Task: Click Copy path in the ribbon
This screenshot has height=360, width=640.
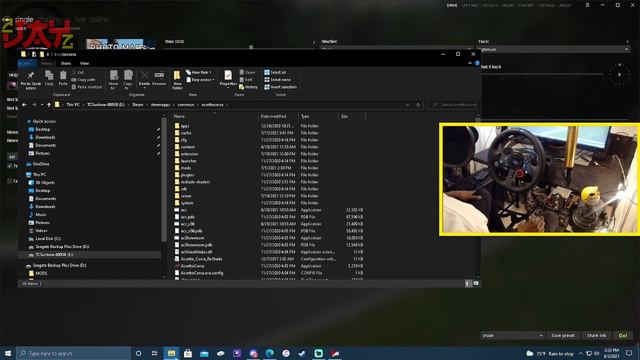Action: click(83, 80)
